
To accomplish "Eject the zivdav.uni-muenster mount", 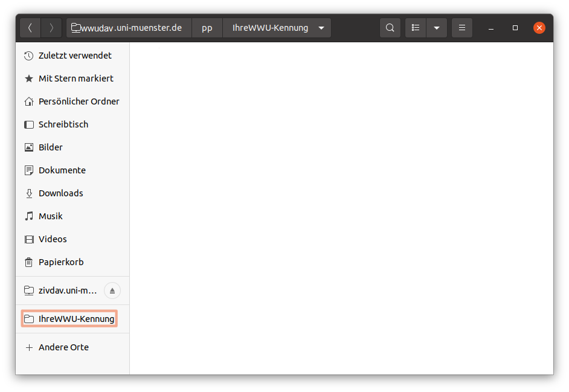I will [x=112, y=291].
